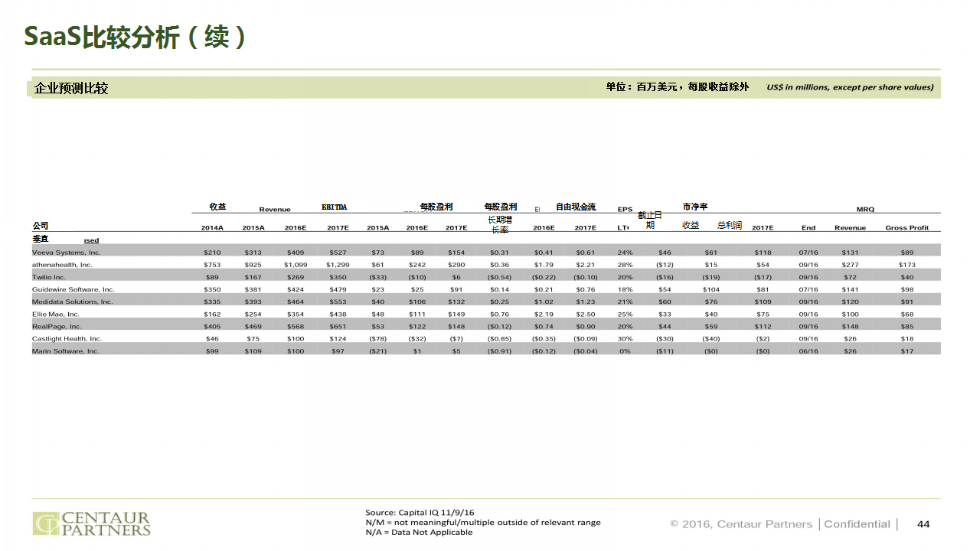Click the ($0.85) value for Castlight Health
Viewport: 980px width, 551px height.
pos(499,338)
